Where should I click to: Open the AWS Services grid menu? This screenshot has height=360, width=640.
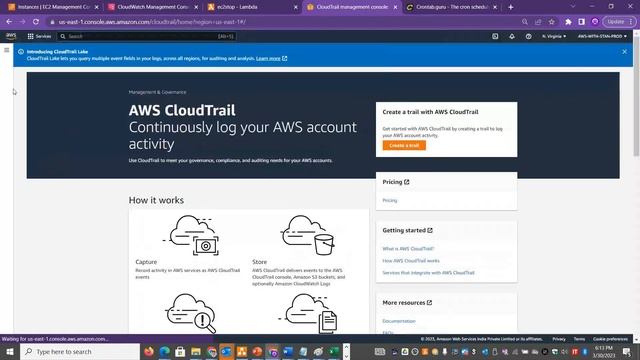39,36
